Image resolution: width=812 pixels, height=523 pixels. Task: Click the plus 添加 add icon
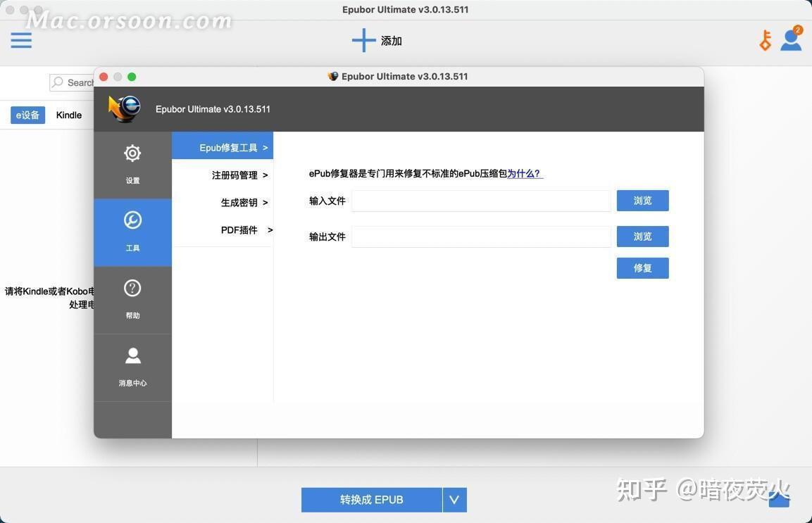[x=363, y=40]
